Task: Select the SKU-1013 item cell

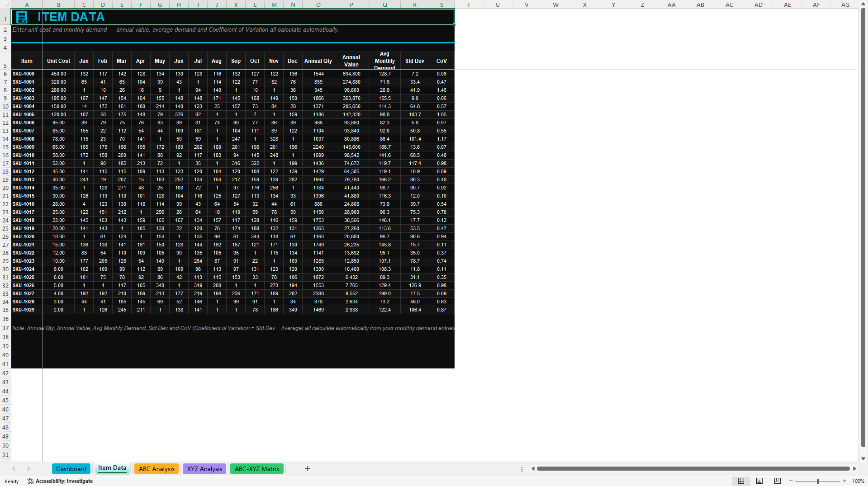Action: pos(27,179)
